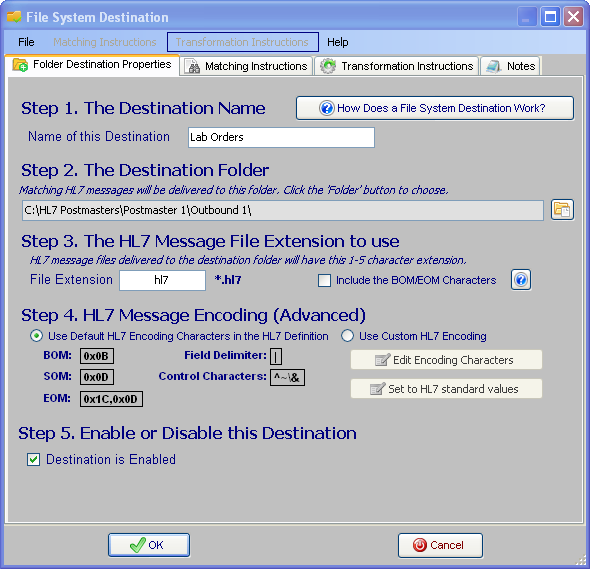Select Use Default HL7 Encoding Characters option

coord(36,336)
